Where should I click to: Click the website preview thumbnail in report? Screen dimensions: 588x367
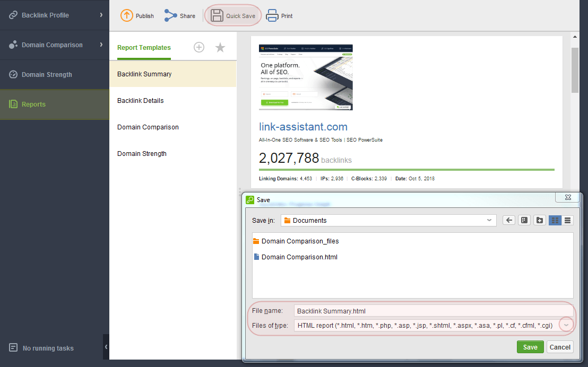[x=306, y=77]
